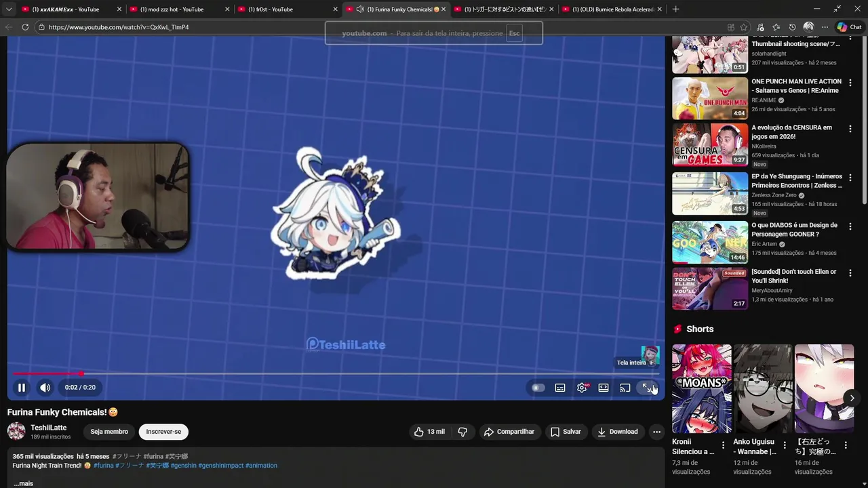Show next Shorts with the arrow chevron
This screenshot has height=488, width=868.
[852, 398]
